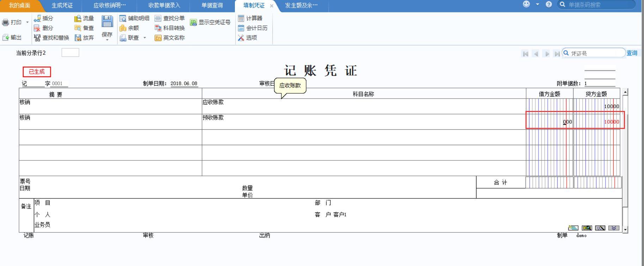Click the 查询 link
644x266 pixels.
click(632, 53)
